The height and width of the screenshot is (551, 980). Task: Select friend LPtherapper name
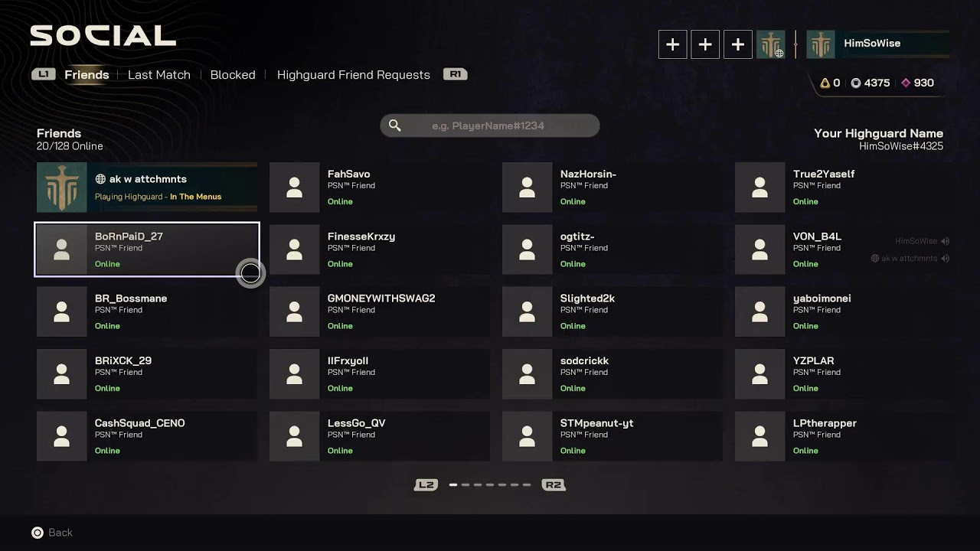825,423
